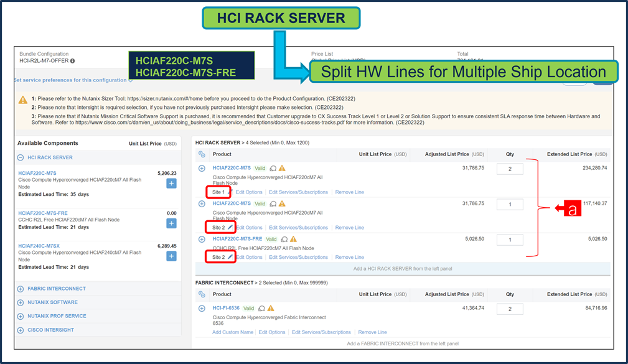Edit Options for HCI-FI-6536
This screenshot has width=628, height=364.
272,332
